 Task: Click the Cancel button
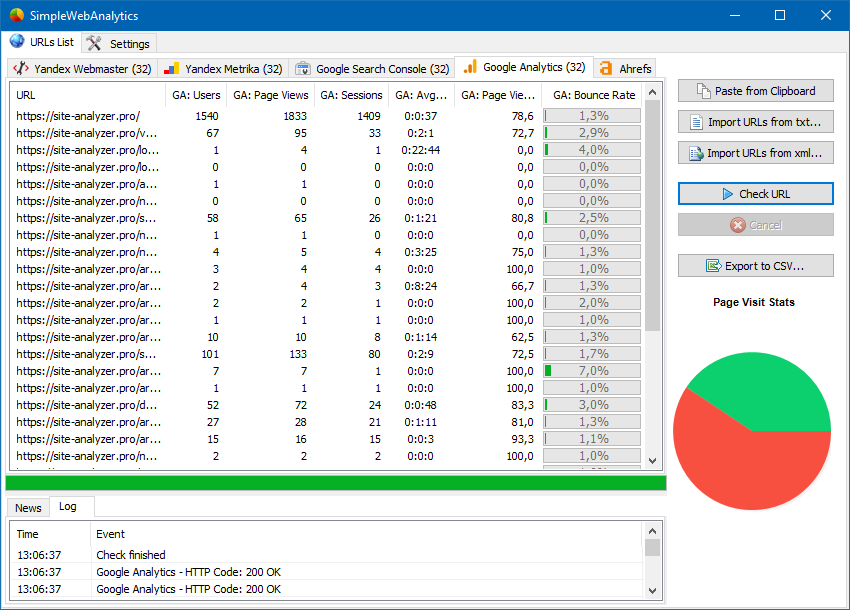pyautogui.click(x=756, y=225)
